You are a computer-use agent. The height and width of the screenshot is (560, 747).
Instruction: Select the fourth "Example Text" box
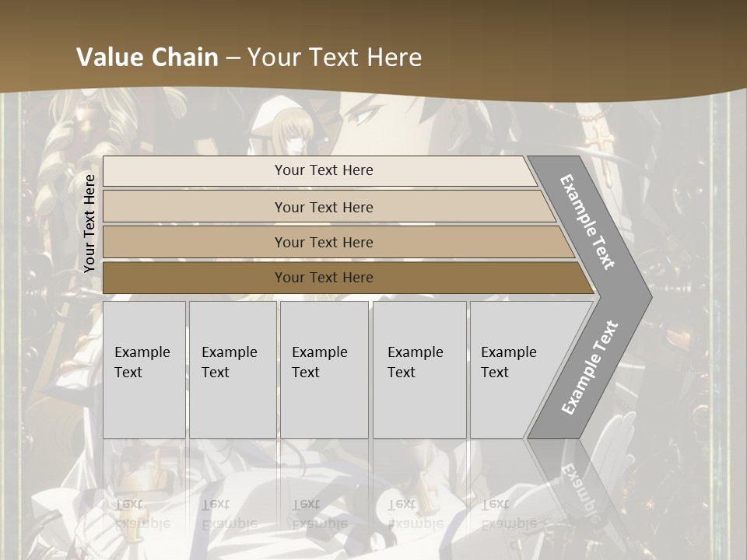point(419,369)
